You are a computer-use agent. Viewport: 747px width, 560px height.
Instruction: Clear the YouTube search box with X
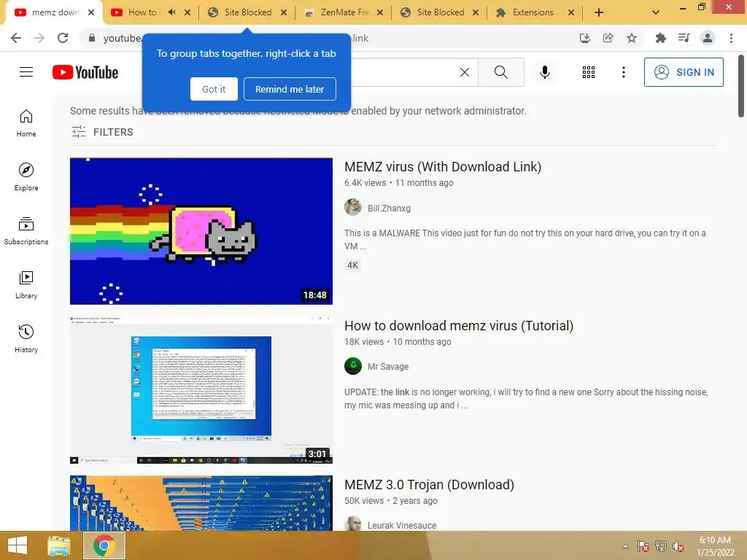(465, 72)
